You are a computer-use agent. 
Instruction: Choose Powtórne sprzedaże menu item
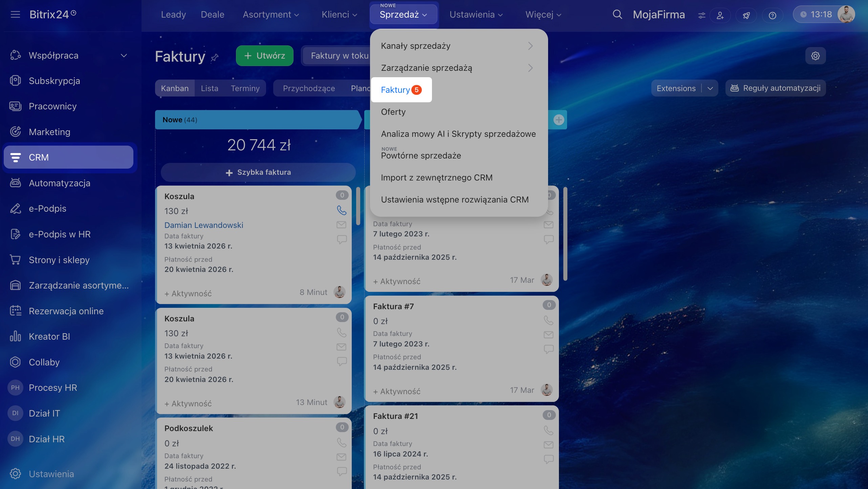click(x=421, y=155)
